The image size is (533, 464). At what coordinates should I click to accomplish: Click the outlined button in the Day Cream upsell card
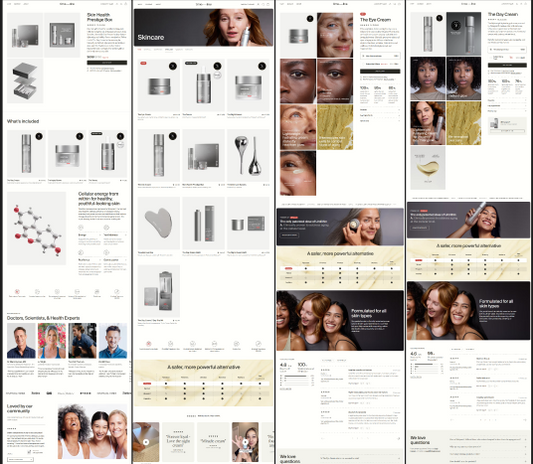507,131
